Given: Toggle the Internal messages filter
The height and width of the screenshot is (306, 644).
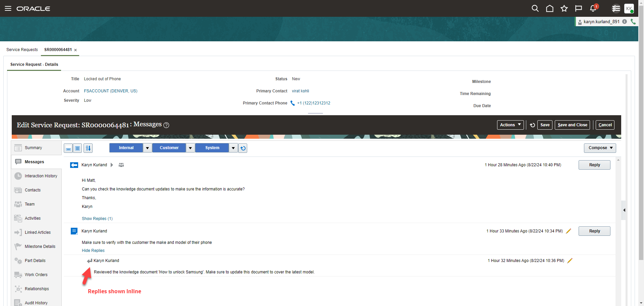Looking at the screenshot, I should 126,148.
